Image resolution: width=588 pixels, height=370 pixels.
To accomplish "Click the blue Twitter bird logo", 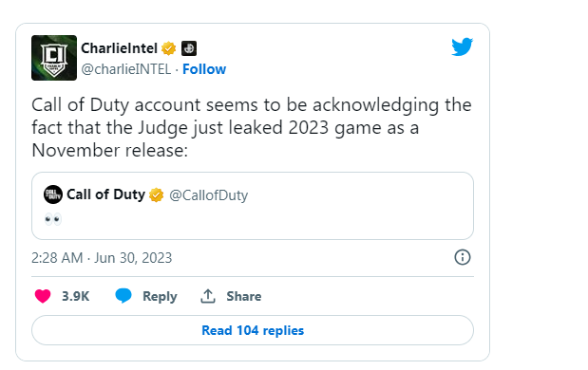I will pos(462,46).
